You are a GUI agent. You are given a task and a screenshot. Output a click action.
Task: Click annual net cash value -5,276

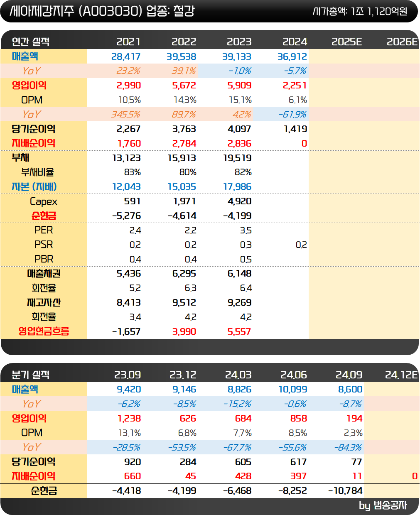126,216
